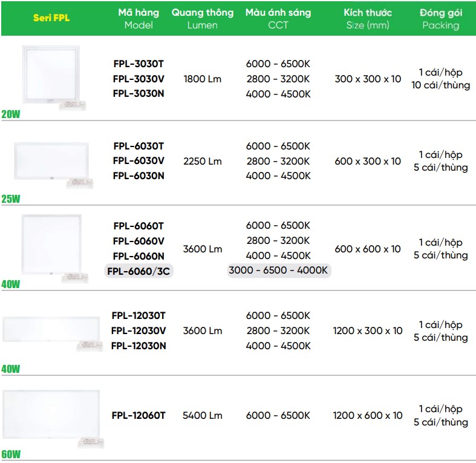Click the Đóng gói Packing column header
The height and width of the screenshot is (463, 476).
pyautogui.click(x=441, y=19)
